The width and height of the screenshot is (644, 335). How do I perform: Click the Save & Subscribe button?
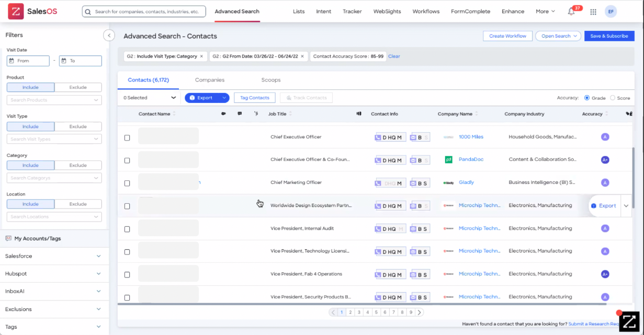(x=609, y=36)
